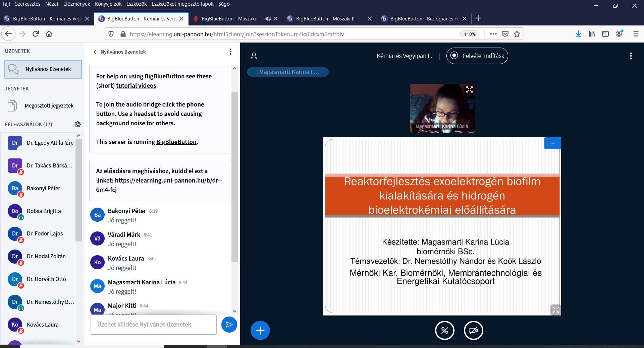This screenshot has height=348, width=644.
Task: Expand the presentation to fullscreen
Action: [x=555, y=310]
